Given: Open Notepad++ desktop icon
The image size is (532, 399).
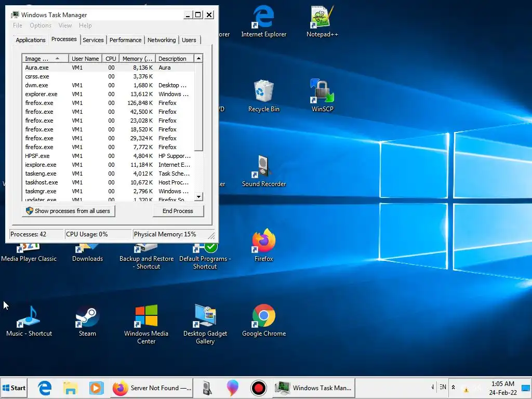Looking at the screenshot, I should tap(322, 21).
